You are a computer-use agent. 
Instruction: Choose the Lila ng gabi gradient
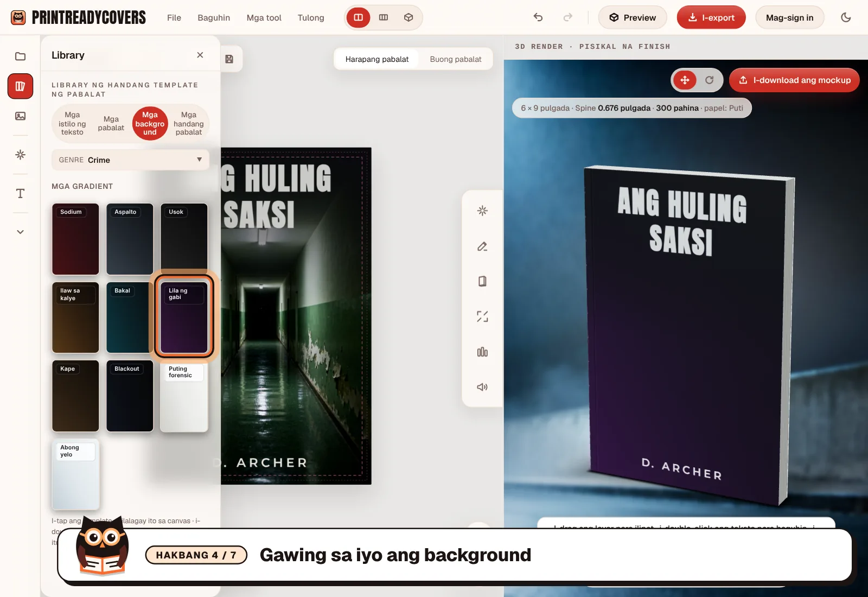coord(184,317)
